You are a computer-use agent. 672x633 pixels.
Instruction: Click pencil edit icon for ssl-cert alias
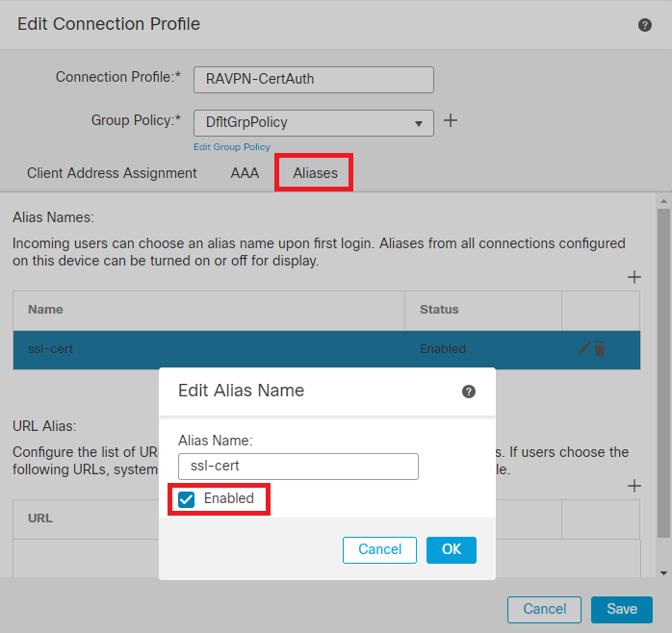[x=584, y=348]
